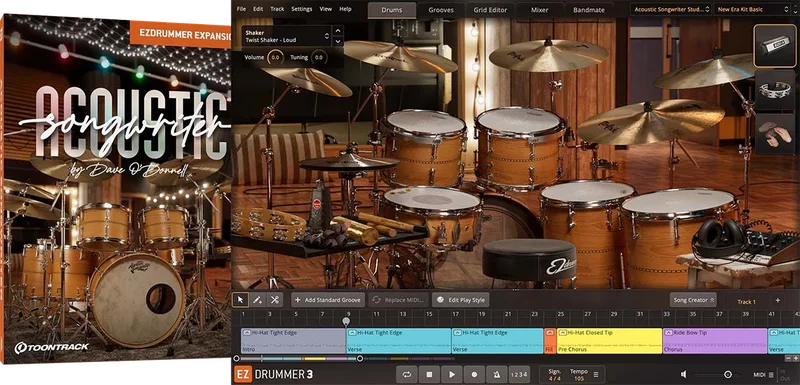Open Acoustic Songwriter Studio library dropdown

pyautogui.click(x=670, y=9)
